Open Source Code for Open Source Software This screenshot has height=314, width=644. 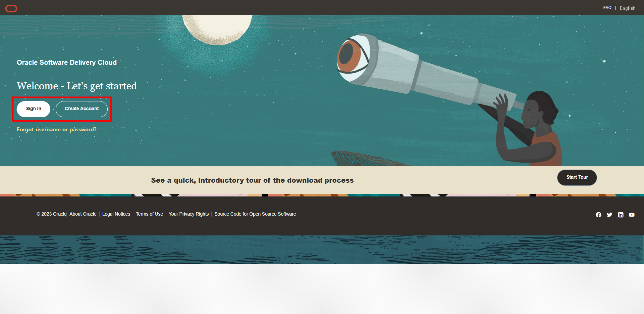click(x=255, y=214)
